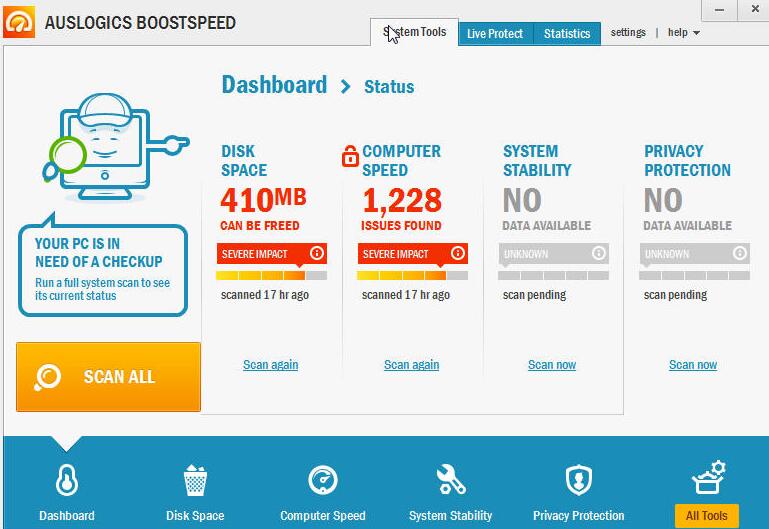Start a full scan with Scan All
Image resolution: width=769 pixels, height=529 pixels.
[x=108, y=377]
